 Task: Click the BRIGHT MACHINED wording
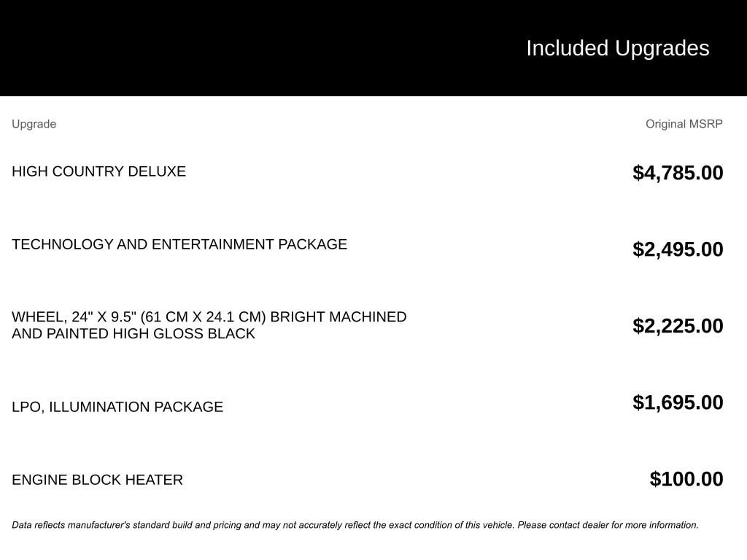tap(338, 317)
